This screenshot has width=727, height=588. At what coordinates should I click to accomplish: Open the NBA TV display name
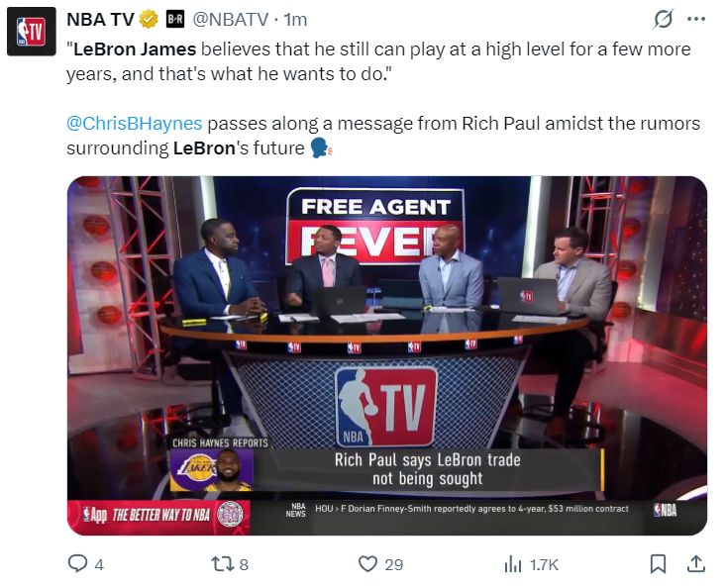pos(100,20)
